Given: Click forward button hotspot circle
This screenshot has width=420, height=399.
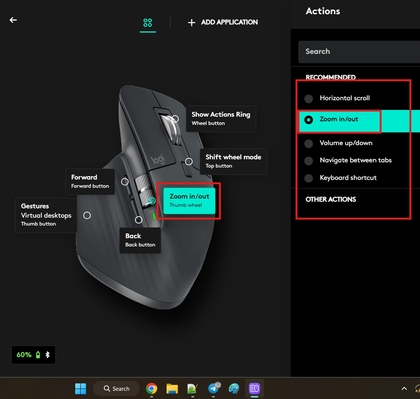Looking at the screenshot, I should click(125, 182).
